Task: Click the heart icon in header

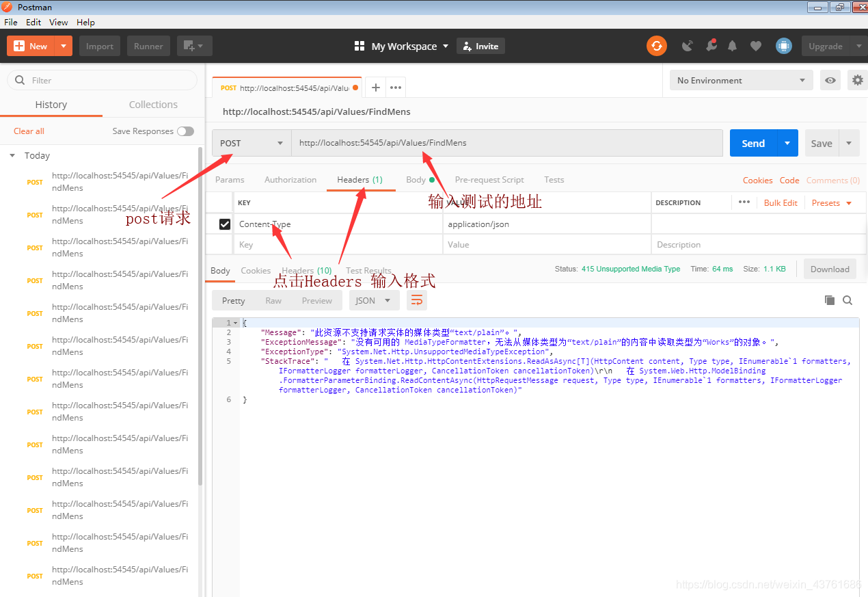Action: tap(755, 46)
